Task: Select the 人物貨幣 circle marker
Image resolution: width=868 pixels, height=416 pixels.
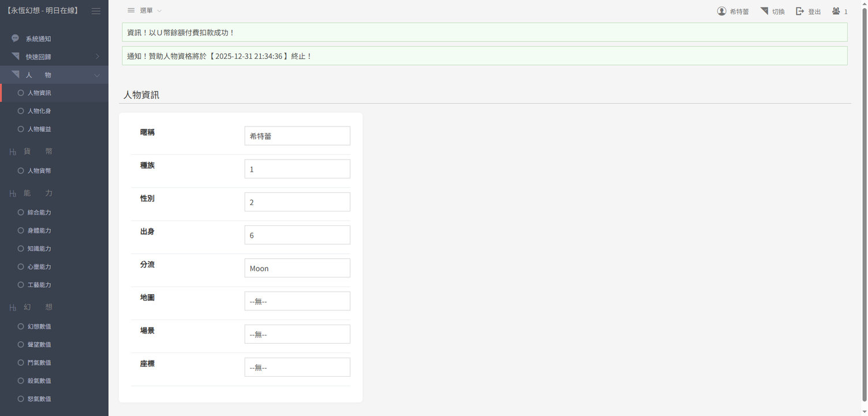Action: click(21, 170)
